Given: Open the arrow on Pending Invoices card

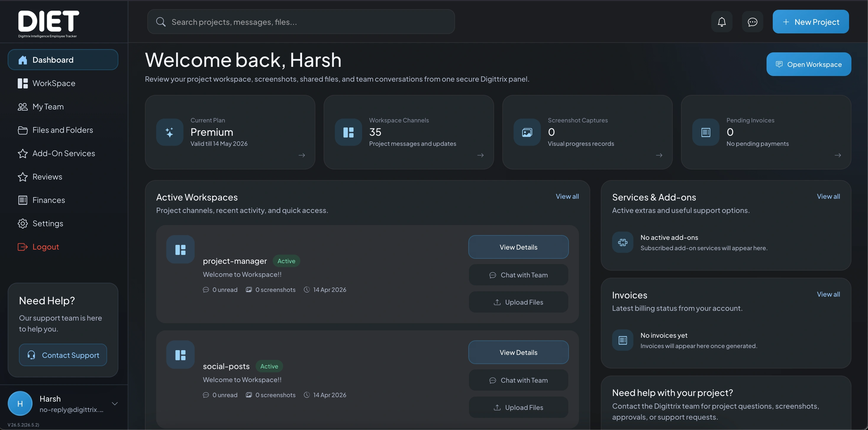Looking at the screenshot, I should pos(838,155).
